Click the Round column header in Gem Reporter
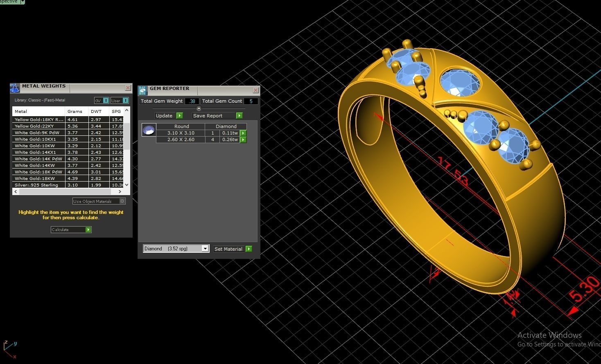 pos(181,126)
